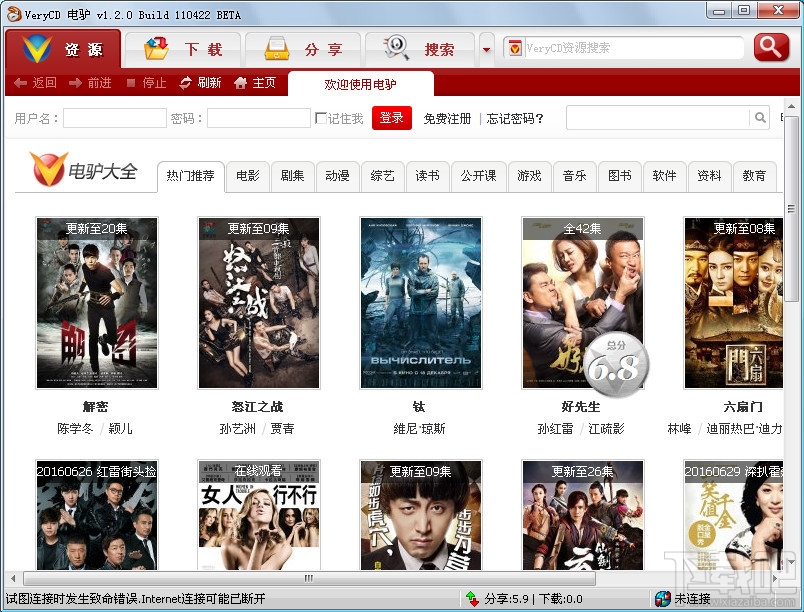Go to 主页 home page
Image resolution: width=804 pixels, height=612 pixels.
(255, 83)
